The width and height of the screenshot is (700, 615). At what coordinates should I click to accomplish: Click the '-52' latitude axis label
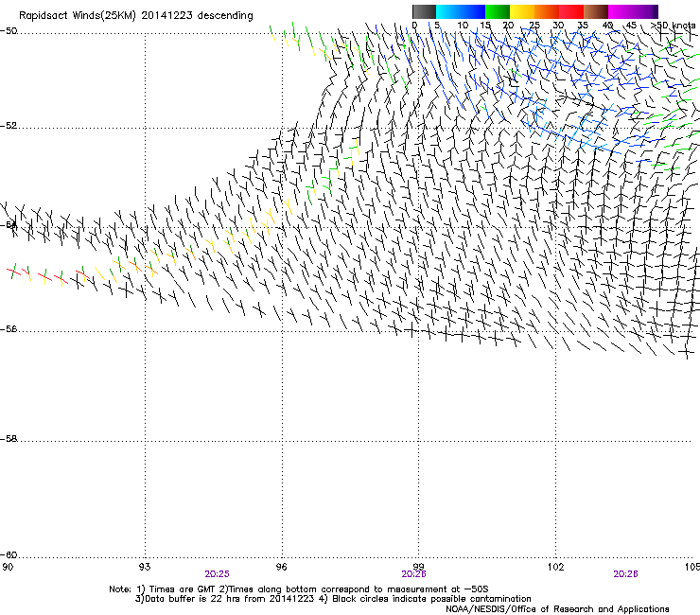pos(9,126)
